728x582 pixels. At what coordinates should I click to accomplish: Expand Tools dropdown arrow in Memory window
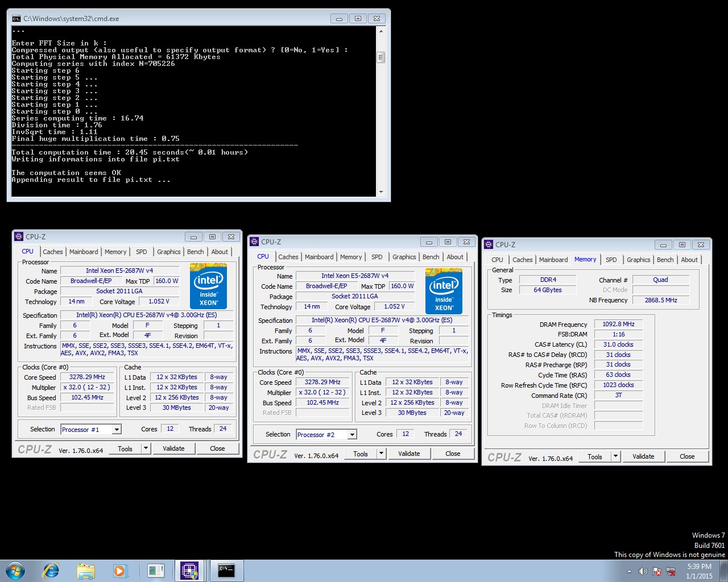point(616,456)
